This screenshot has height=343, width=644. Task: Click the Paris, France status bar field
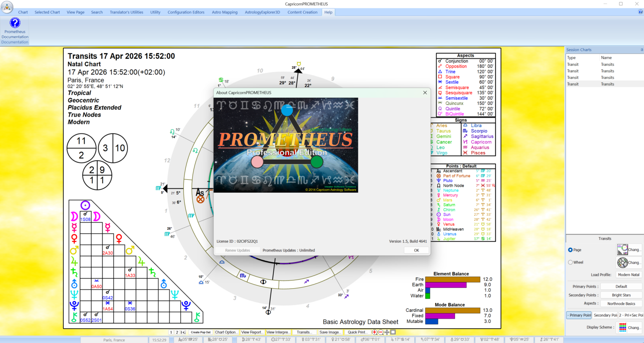point(114,340)
